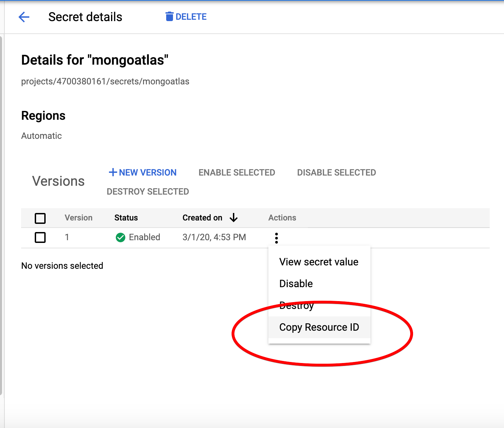Sort versions by Created on date
The height and width of the screenshot is (428, 504).
click(203, 218)
